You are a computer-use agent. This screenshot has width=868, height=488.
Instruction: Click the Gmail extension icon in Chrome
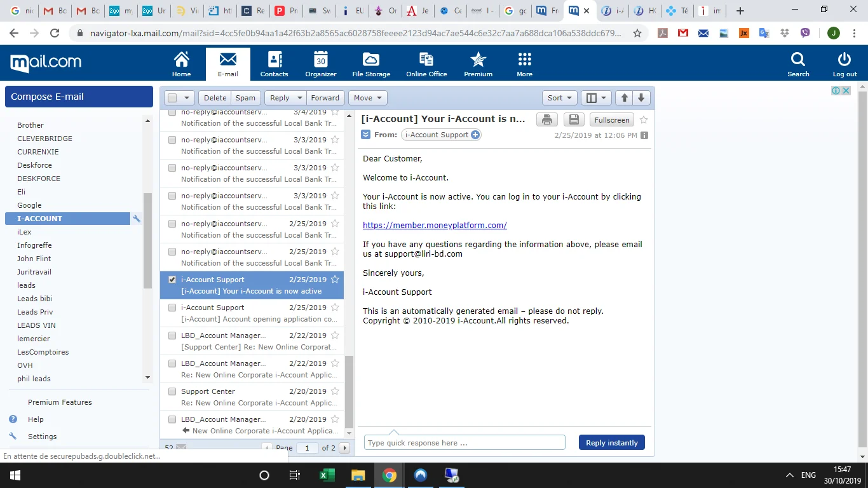[x=683, y=33]
